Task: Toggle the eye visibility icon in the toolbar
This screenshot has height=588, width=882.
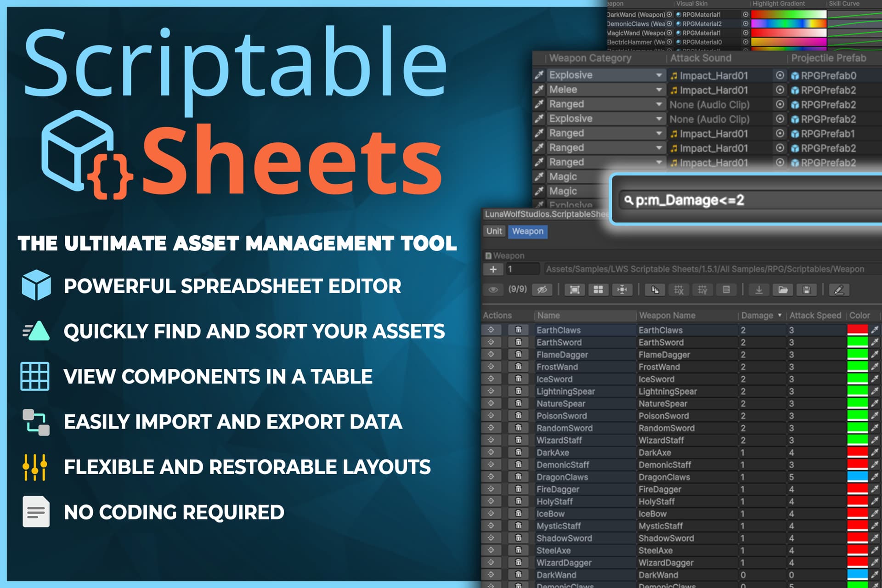Action: (x=494, y=289)
